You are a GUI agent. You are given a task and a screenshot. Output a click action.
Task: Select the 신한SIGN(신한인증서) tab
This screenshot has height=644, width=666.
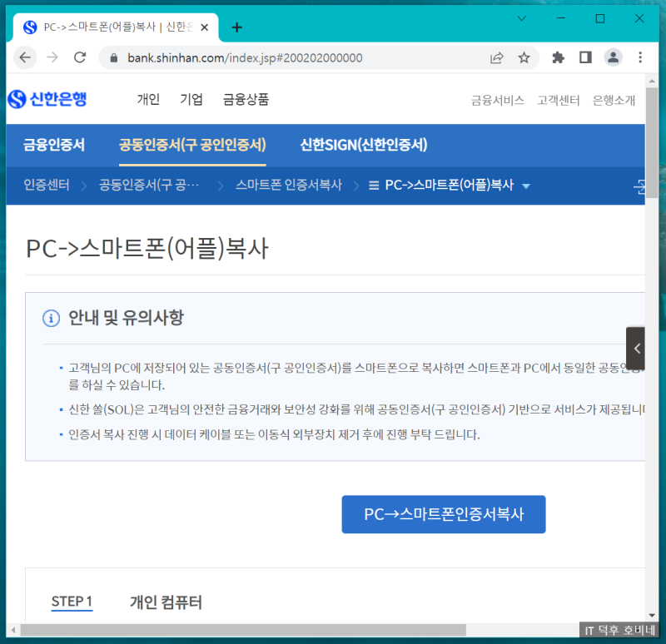click(364, 144)
